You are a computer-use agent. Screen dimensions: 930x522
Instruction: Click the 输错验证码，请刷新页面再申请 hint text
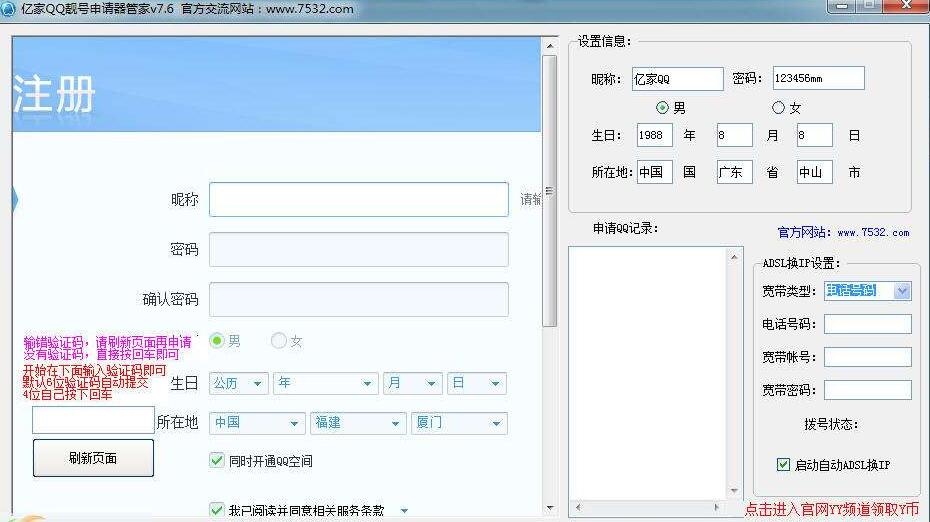(x=107, y=342)
